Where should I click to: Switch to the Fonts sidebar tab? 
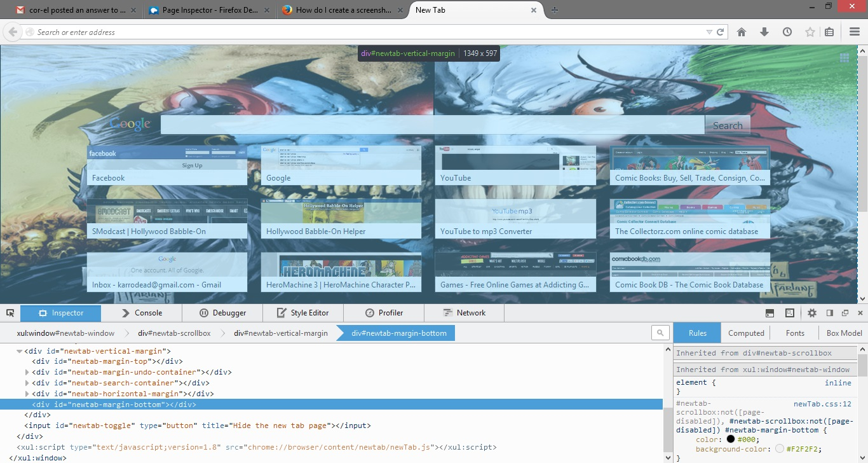[x=795, y=333]
